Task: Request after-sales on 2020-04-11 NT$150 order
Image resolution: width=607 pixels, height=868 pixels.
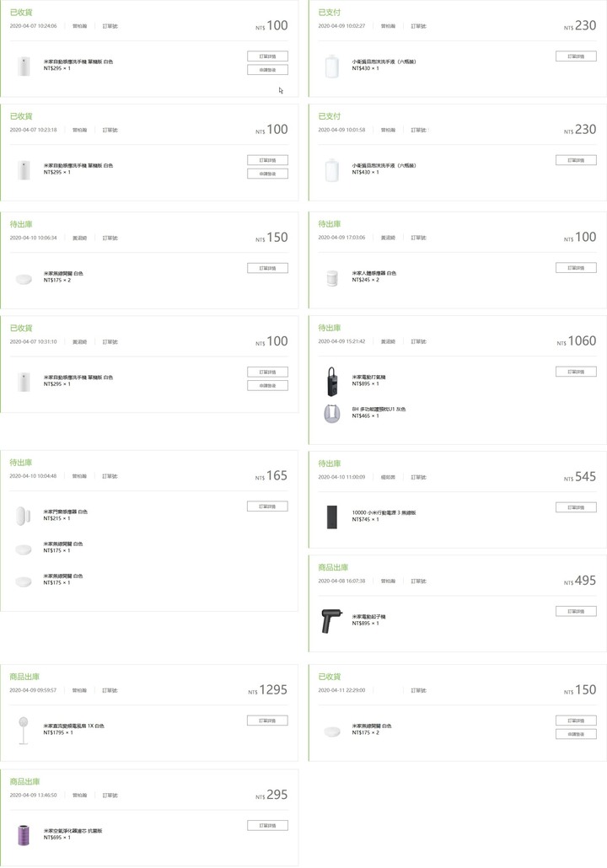Action: (x=576, y=734)
